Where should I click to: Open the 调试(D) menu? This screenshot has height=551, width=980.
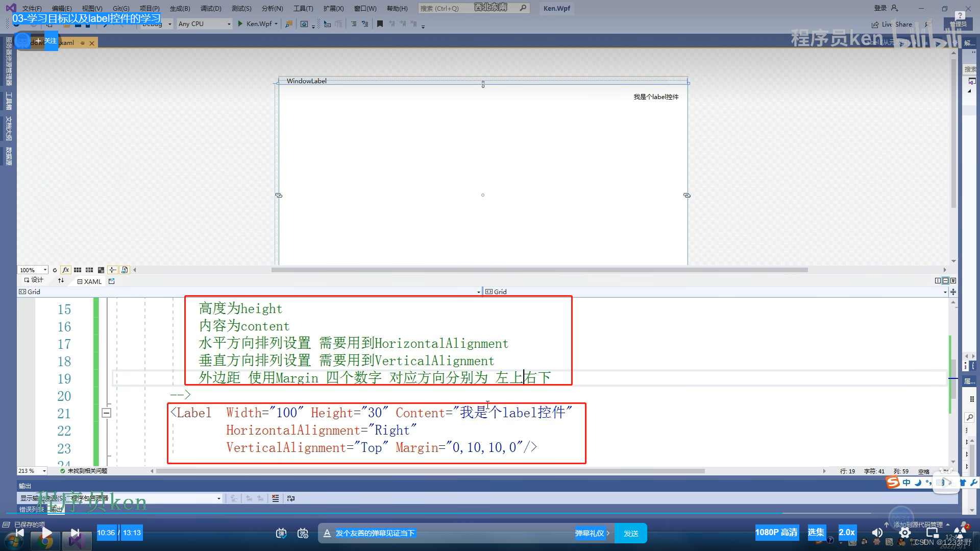click(x=211, y=8)
